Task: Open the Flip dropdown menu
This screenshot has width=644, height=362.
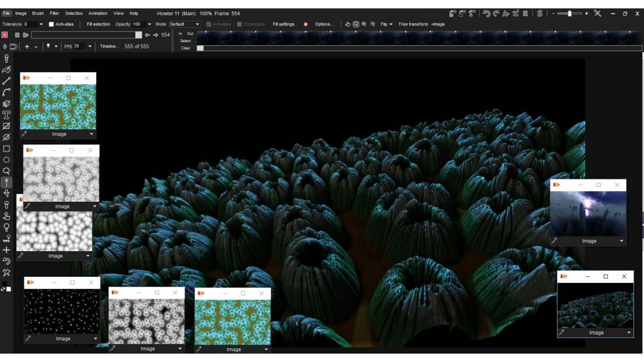Action: click(x=386, y=24)
